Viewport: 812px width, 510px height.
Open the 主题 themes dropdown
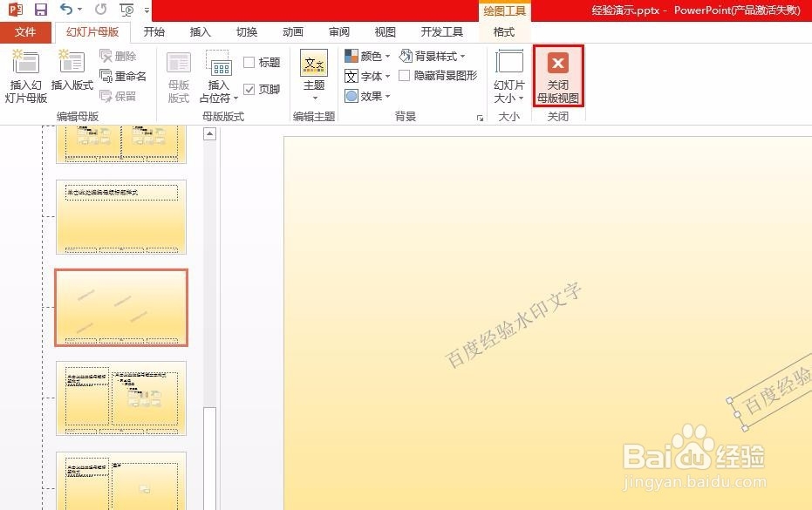[314, 75]
